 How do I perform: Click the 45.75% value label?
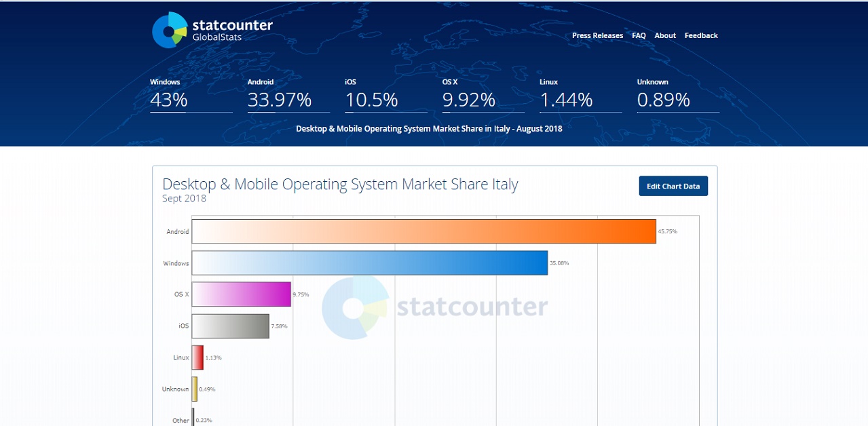point(668,231)
